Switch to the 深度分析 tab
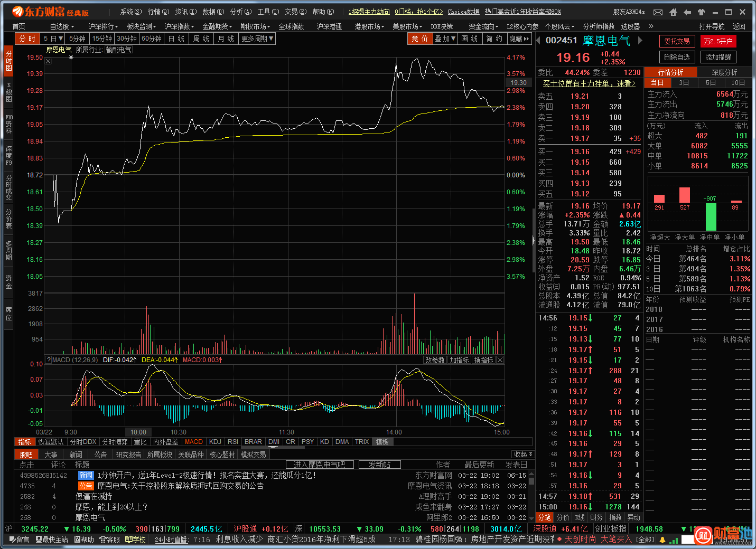 click(724, 72)
